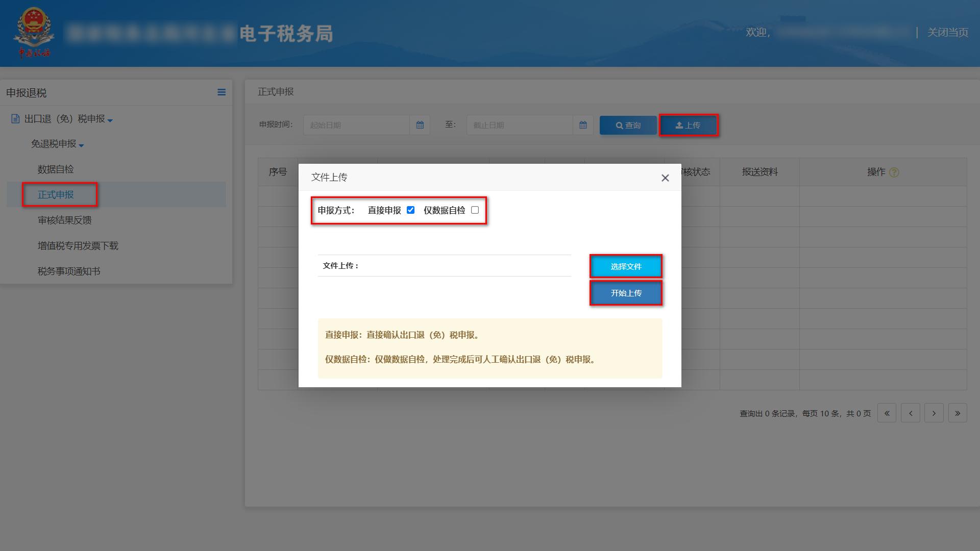
Task: Jump to last page with double-arrow icon
Action: click(958, 413)
